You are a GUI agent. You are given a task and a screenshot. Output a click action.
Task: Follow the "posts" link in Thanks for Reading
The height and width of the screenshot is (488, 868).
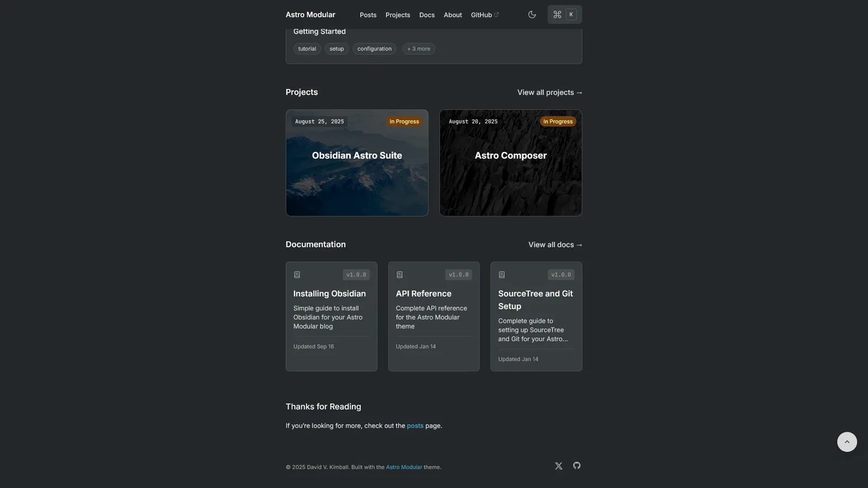[415, 426]
